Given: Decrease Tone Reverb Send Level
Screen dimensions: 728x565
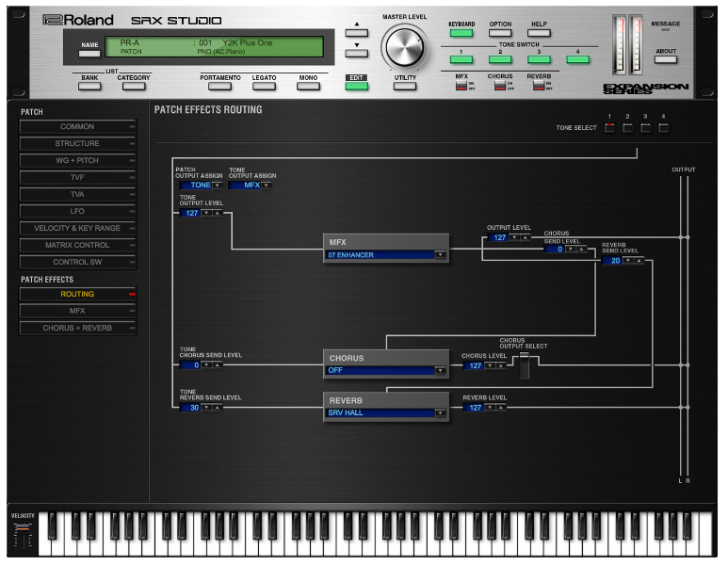Looking at the screenshot, I should point(206,407).
